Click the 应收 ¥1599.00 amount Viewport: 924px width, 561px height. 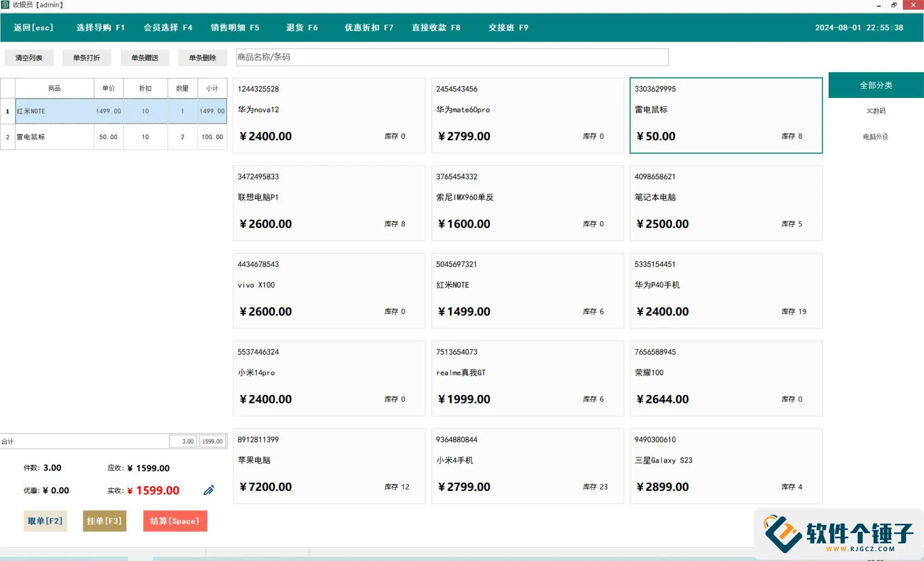[148, 468]
